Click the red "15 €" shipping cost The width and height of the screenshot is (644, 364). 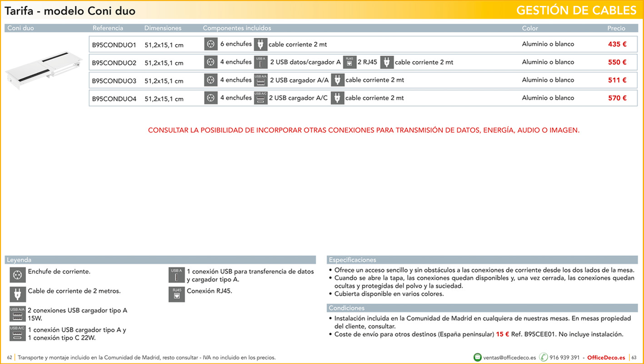pyautogui.click(x=503, y=334)
